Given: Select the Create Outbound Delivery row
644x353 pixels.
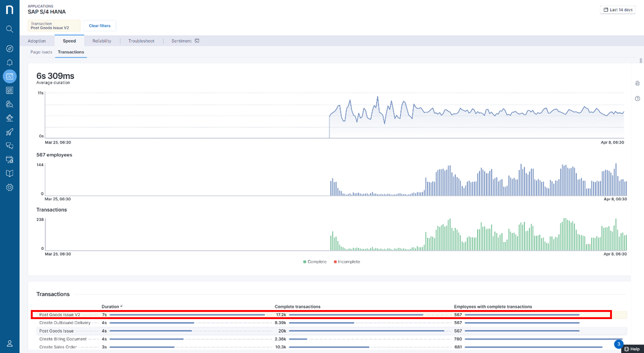Looking at the screenshot, I should pos(65,323).
